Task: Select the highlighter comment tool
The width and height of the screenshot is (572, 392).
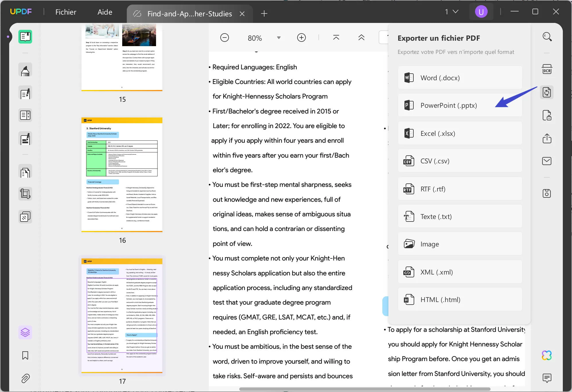Action: point(25,70)
